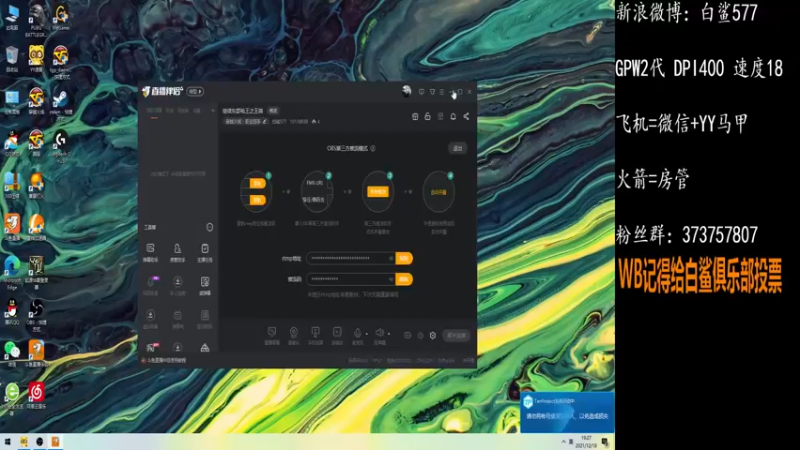The width and height of the screenshot is (800, 450).
Task: Click the share icon in the room header
Action: click(x=466, y=117)
